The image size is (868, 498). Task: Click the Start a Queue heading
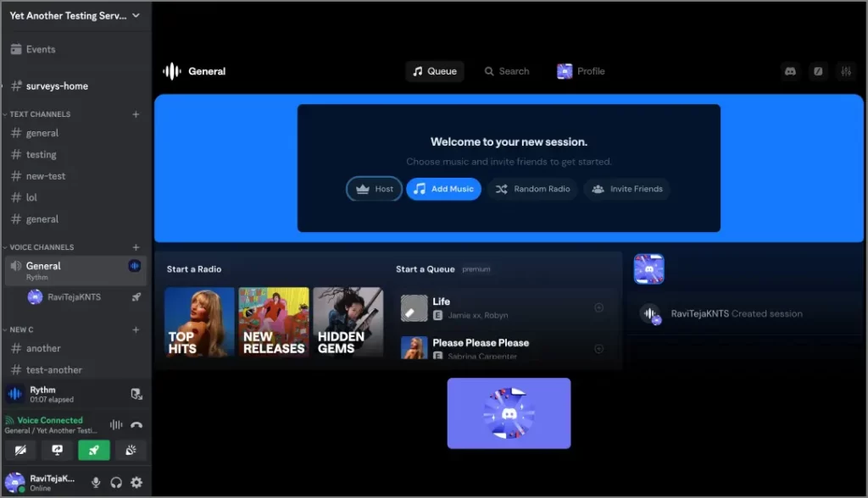point(426,269)
